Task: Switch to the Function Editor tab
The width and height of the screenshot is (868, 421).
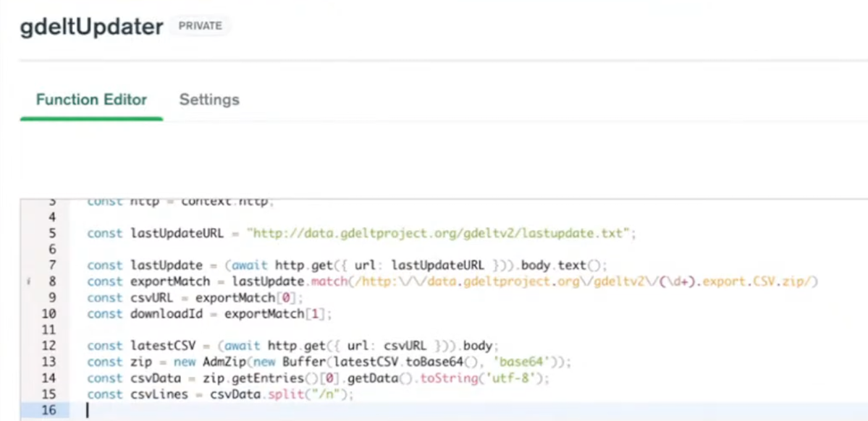Action: pos(91,100)
